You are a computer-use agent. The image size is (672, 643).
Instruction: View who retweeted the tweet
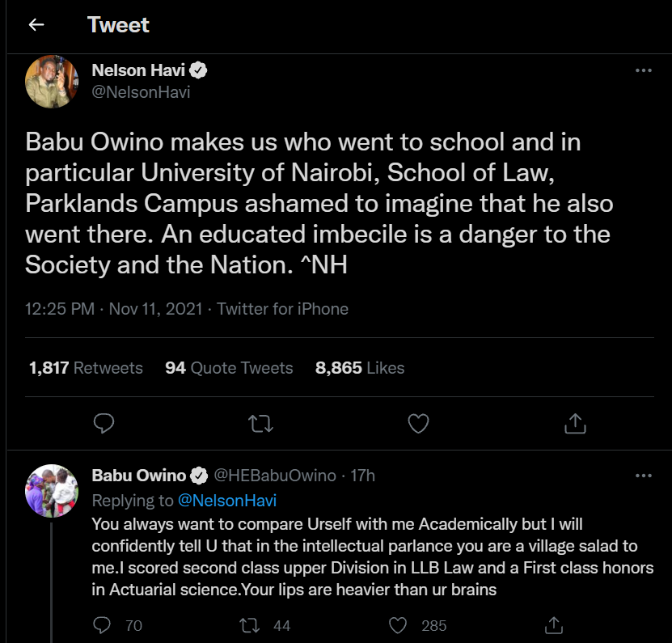(85, 367)
